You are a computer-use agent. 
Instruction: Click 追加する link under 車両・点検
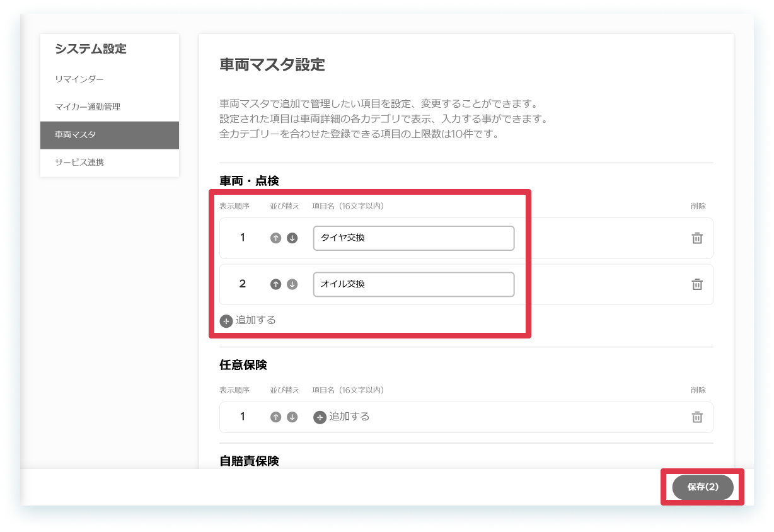click(x=256, y=320)
